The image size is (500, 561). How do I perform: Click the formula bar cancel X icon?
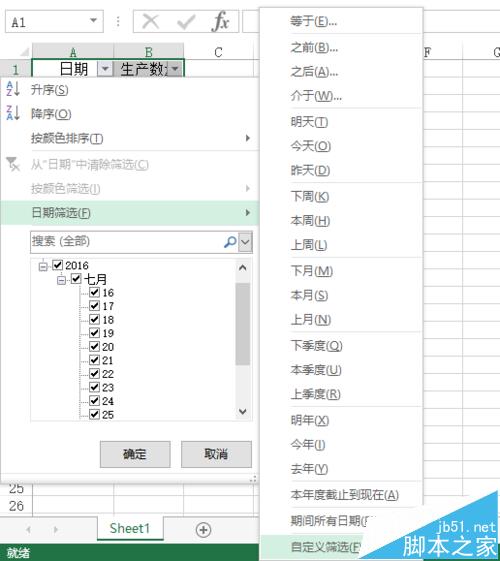(x=151, y=22)
